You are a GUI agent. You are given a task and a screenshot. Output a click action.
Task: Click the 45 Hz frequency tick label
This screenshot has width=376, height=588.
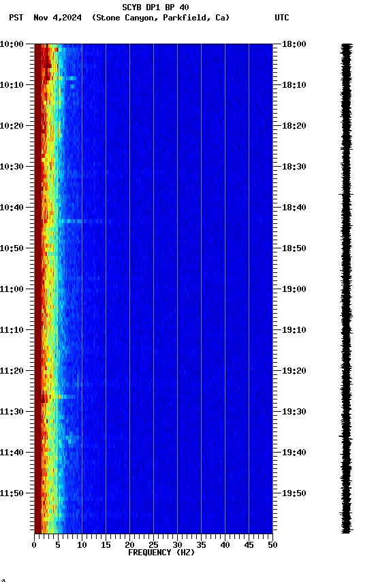(x=249, y=545)
